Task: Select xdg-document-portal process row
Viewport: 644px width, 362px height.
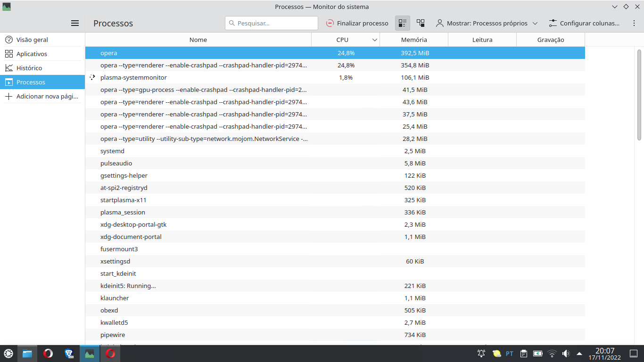Action: tap(335, 237)
